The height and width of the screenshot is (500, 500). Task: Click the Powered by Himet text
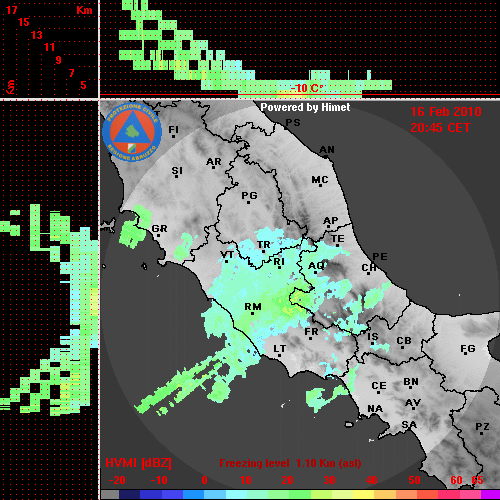(305, 107)
